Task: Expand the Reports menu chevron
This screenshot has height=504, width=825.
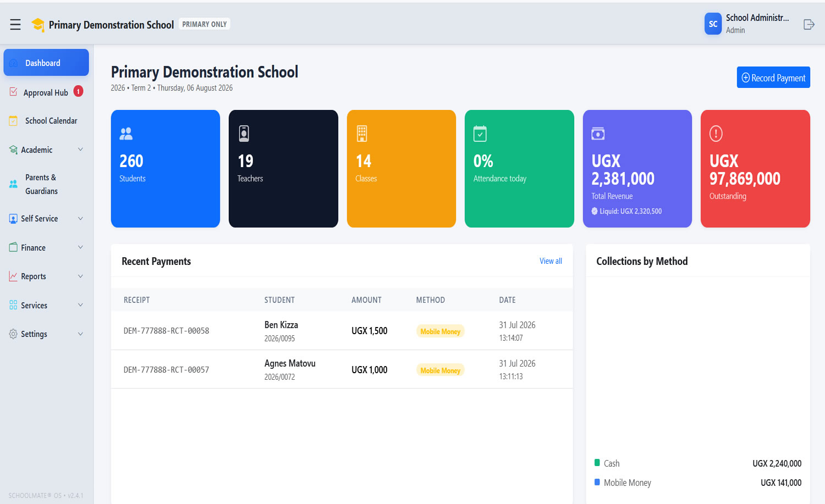Action: tap(80, 276)
